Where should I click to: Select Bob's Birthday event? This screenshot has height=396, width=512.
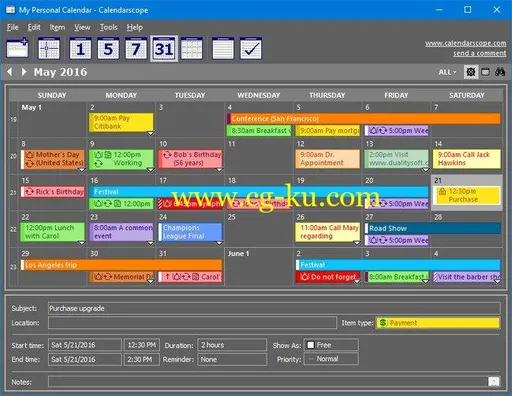(190, 159)
